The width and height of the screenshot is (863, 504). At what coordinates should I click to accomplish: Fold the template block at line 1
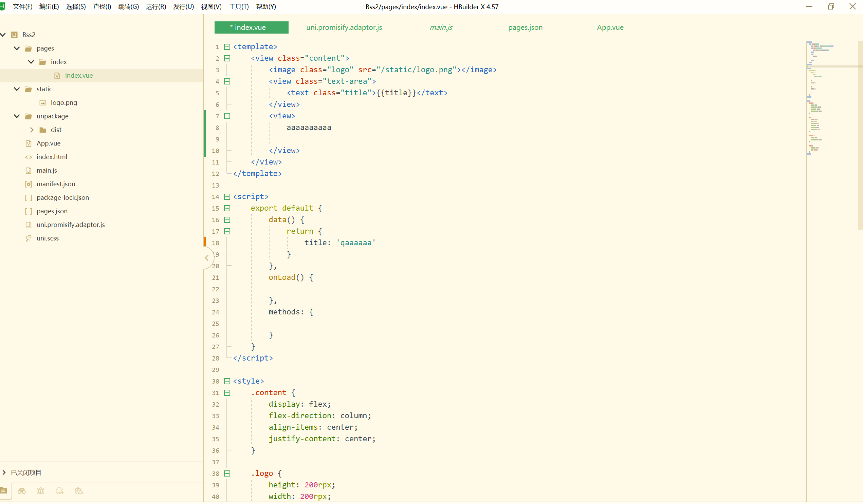click(x=227, y=46)
